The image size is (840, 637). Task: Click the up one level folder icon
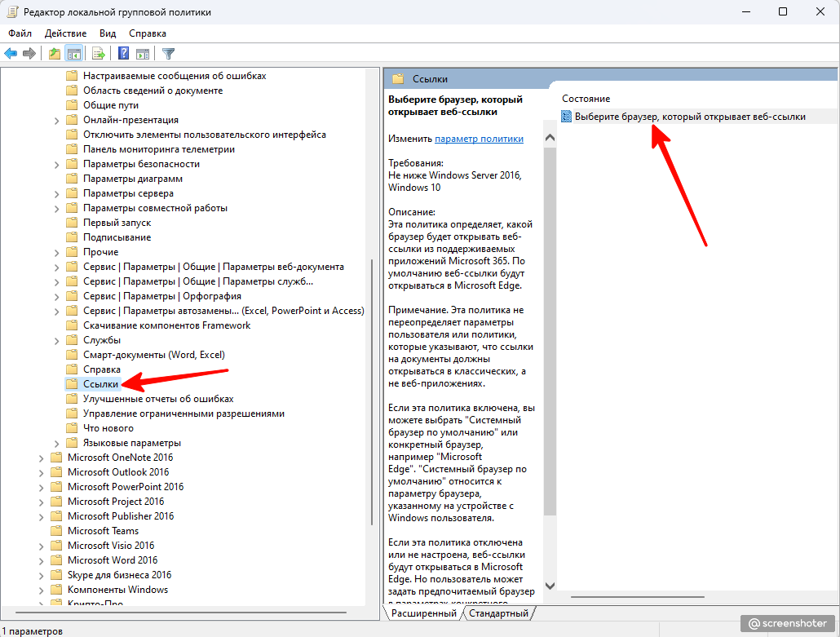click(x=54, y=54)
